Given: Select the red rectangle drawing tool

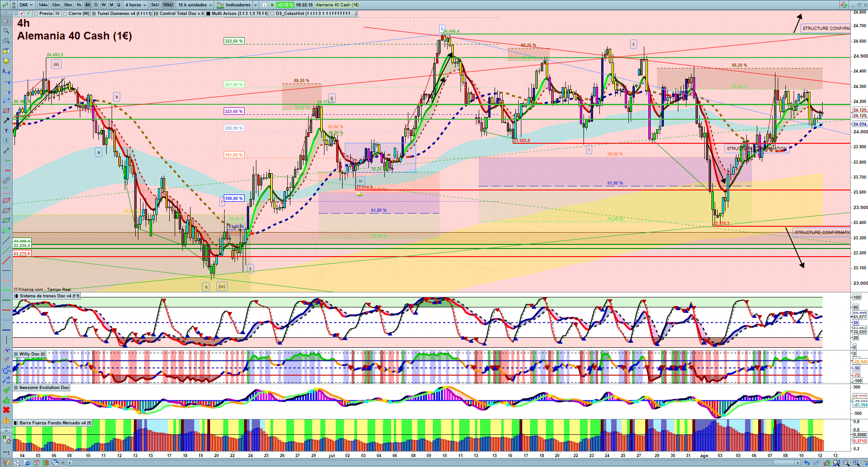Looking at the screenshot, I should coord(6,111).
